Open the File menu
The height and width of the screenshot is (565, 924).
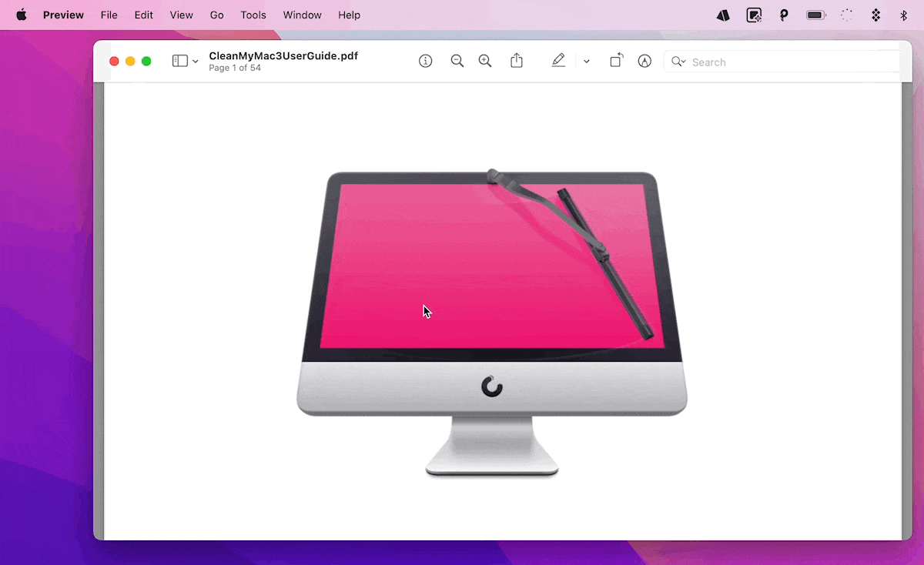point(109,15)
